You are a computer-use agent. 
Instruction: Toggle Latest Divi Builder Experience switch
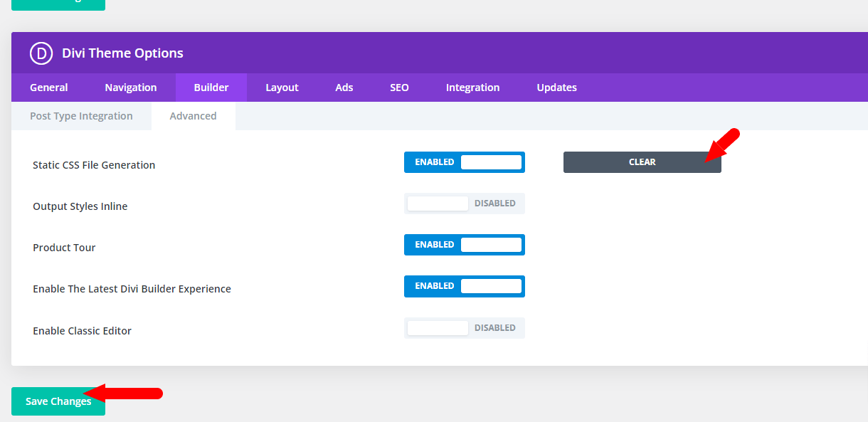(465, 286)
